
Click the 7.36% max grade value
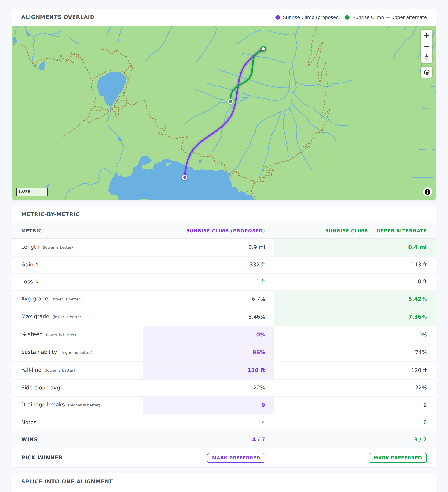418,317
